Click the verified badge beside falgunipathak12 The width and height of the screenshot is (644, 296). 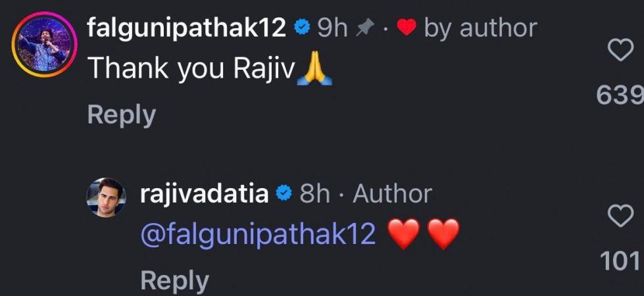pyautogui.click(x=303, y=29)
